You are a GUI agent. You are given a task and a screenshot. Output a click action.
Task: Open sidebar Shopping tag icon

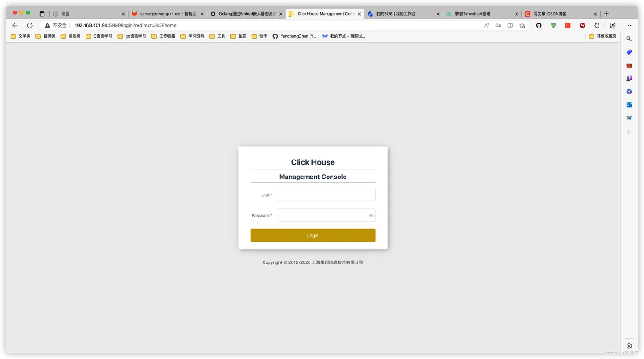pos(629,52)
